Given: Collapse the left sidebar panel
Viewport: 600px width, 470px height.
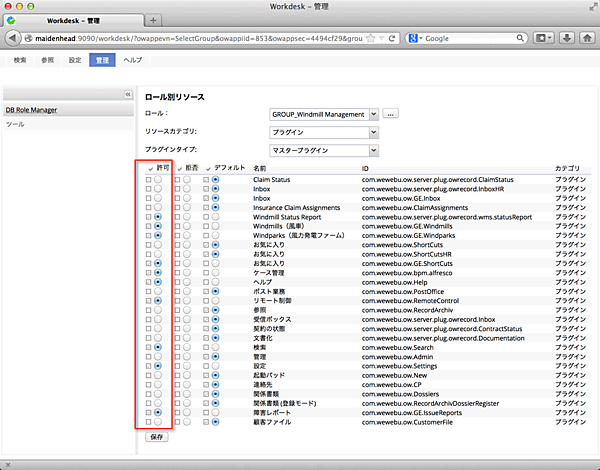Looking at the screenshot, I should (128, 94).
